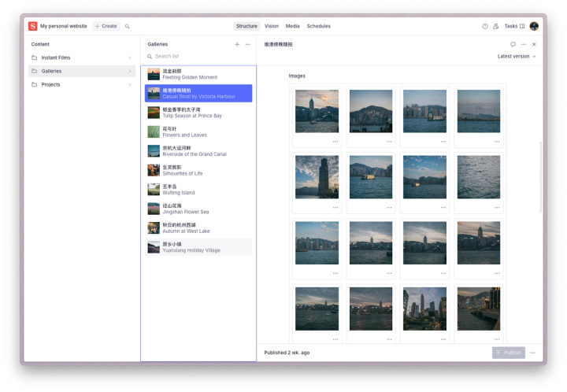The height and width of the screenshot is (392, 567).
Task: Open options menu of tall tower image
Action: (x=335, y=208)
